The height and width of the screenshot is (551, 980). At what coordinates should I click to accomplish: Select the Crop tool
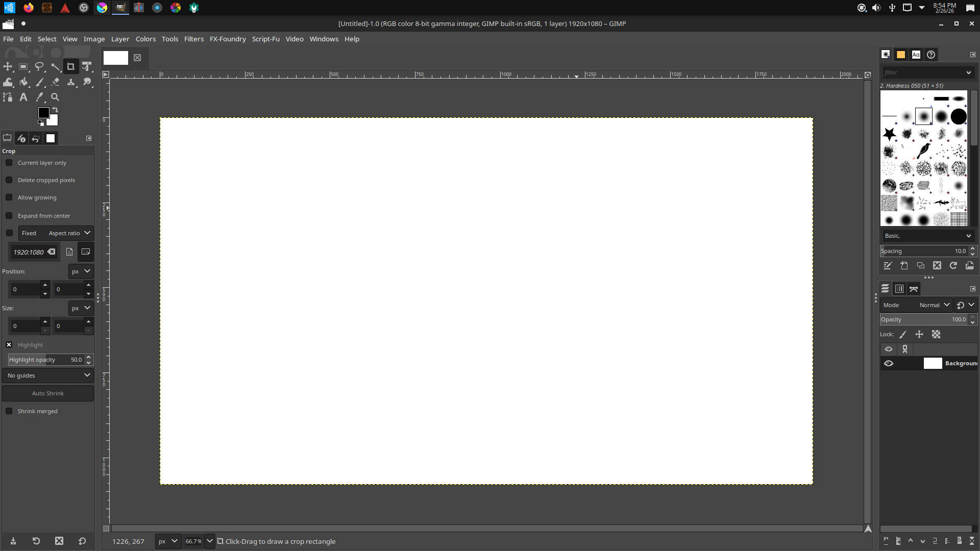[71, 66]
